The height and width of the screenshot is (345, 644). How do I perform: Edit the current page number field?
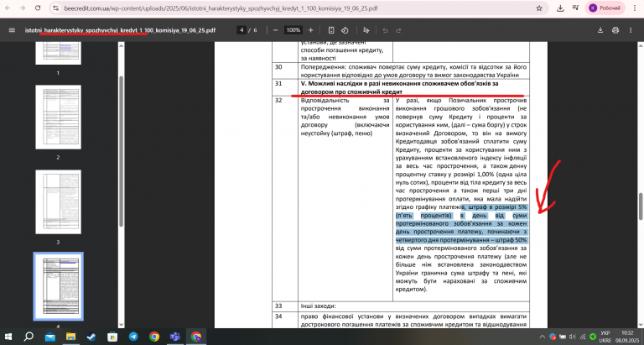pyautogui.click(x=241, y=30)
